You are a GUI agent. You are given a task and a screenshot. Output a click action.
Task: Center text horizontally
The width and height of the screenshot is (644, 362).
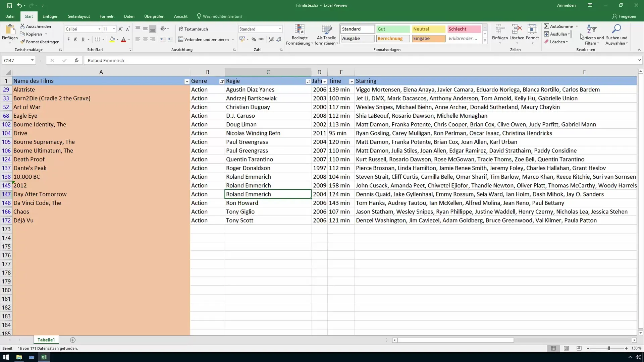tap(145, 39)
